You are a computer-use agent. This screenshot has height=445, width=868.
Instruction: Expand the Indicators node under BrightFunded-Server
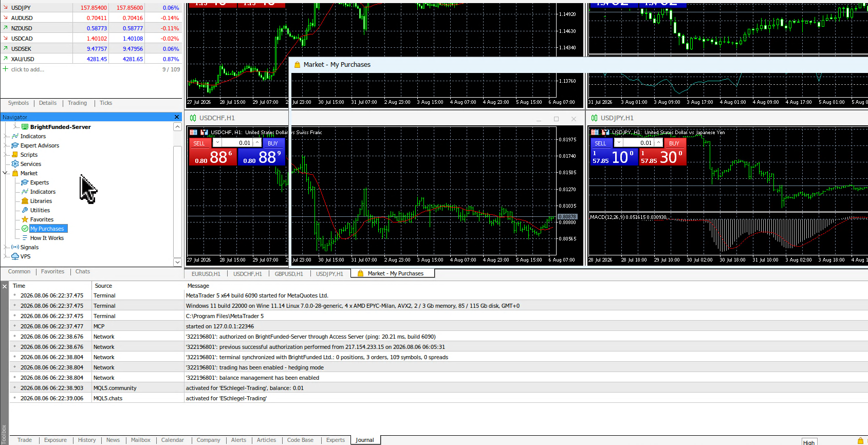(6, 136)
